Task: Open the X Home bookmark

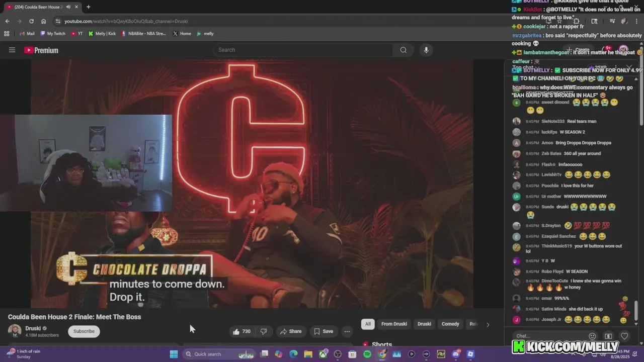Action: pyautogui.click(x=182, y=34)
